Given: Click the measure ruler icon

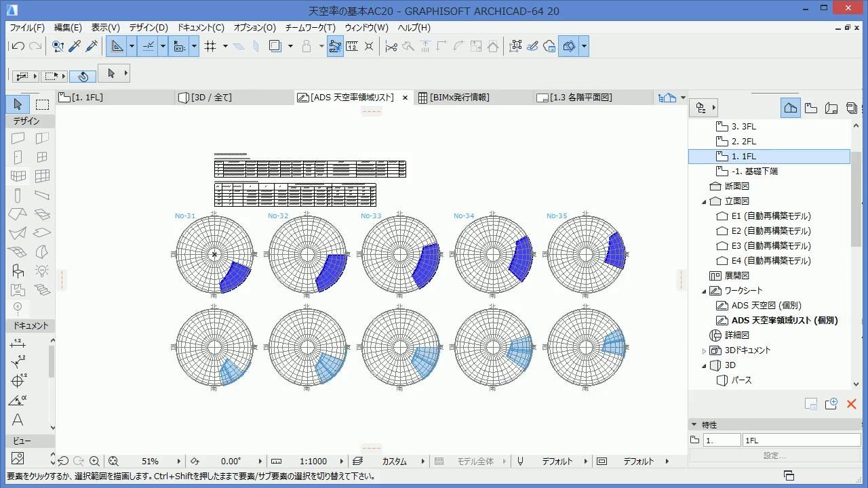Looking at the screenshot, I should [x=352, y=46].
